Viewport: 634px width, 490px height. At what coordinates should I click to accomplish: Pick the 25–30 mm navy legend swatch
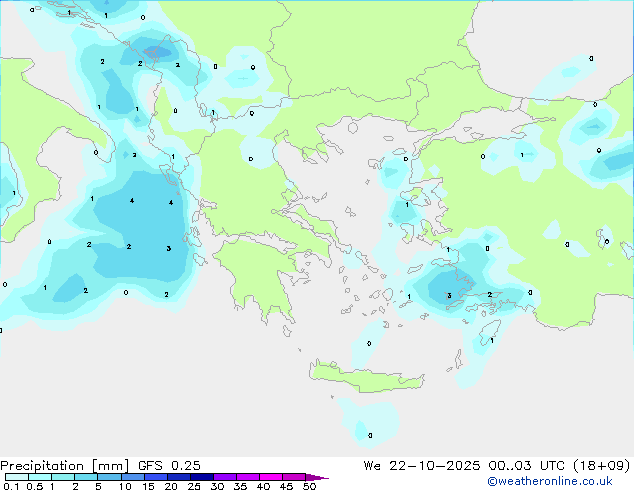click(202, 477)
